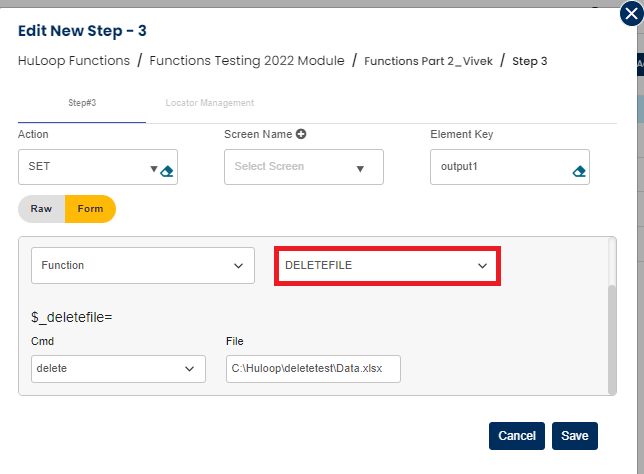Click the Cancel button

(517, 436)
